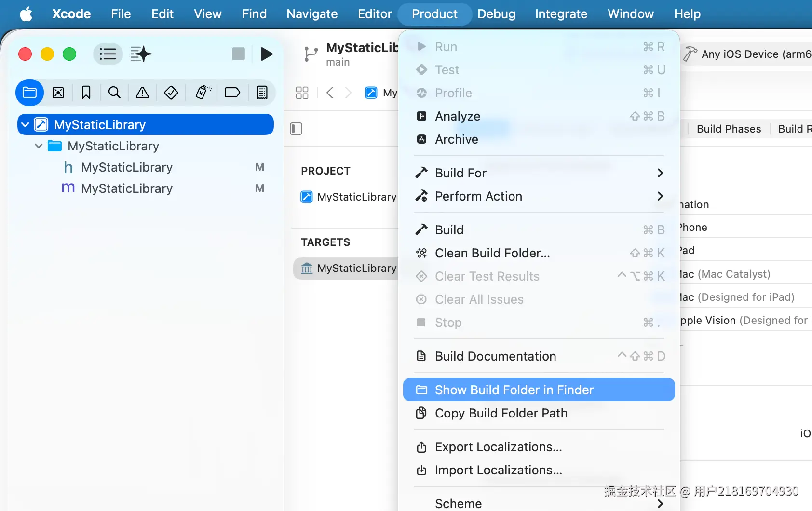
Task: Choose Export Localizations…
Action: 539,447
